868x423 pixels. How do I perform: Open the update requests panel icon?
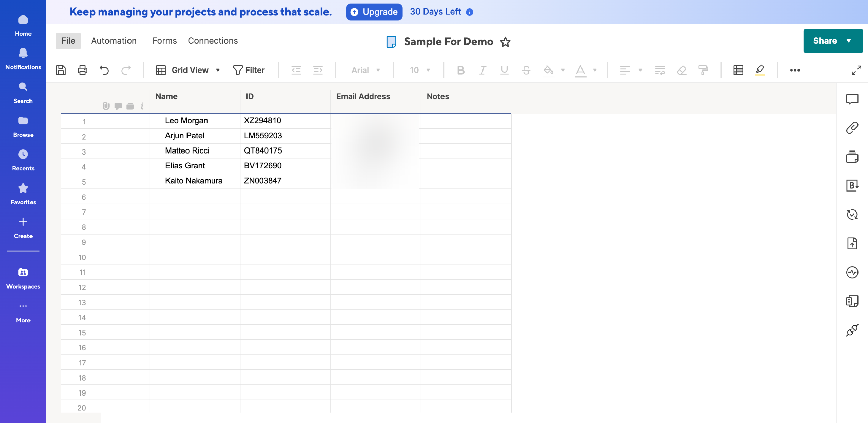tap(852, 214)
